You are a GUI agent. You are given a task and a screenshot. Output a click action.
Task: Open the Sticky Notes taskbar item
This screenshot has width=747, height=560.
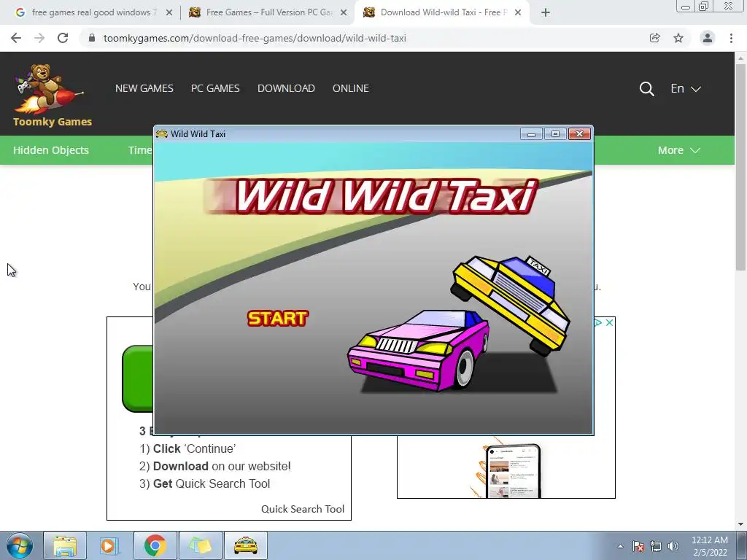pyautogui.click(x=201, y=545)
